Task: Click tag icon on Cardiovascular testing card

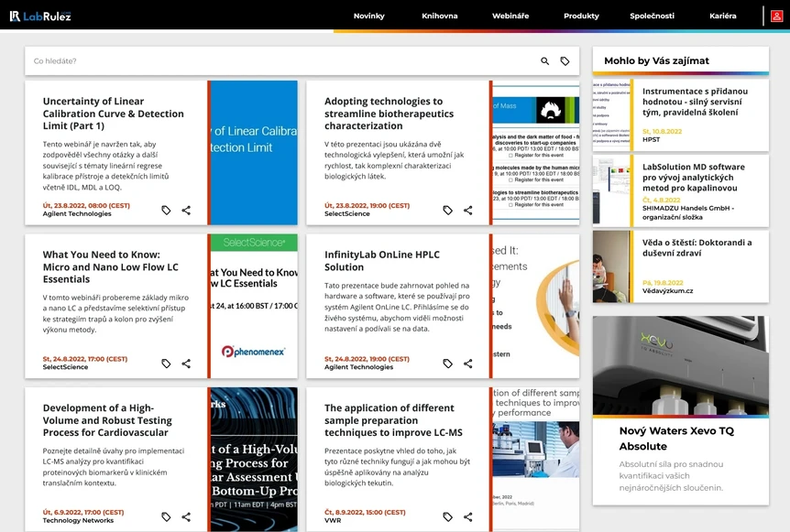Action: coord(166,516)
